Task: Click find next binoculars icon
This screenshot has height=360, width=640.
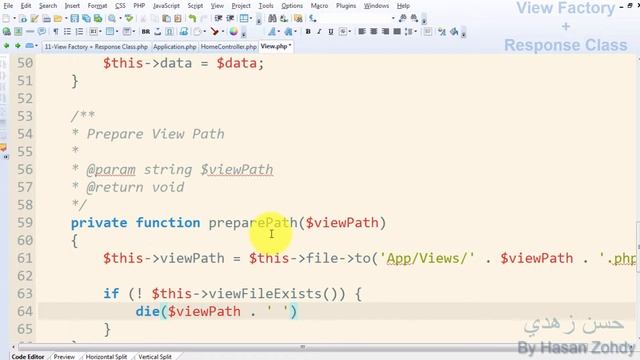Action: (414, 18)
